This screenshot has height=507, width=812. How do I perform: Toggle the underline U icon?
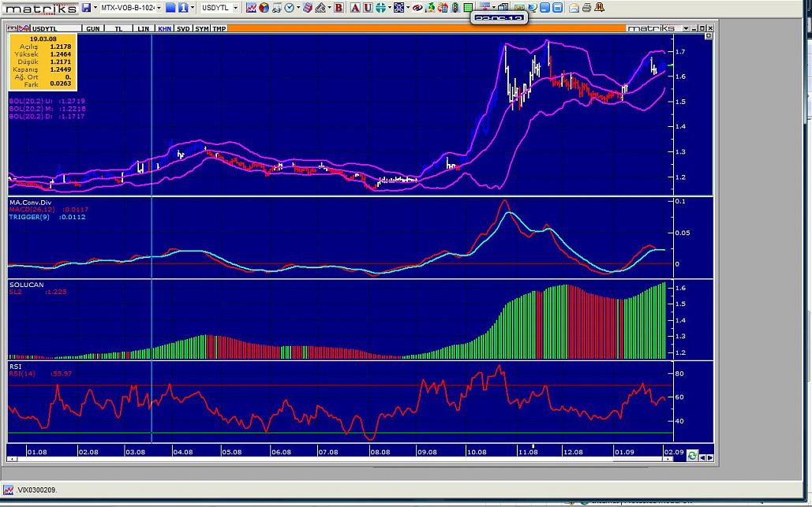[x=368, y=8]
